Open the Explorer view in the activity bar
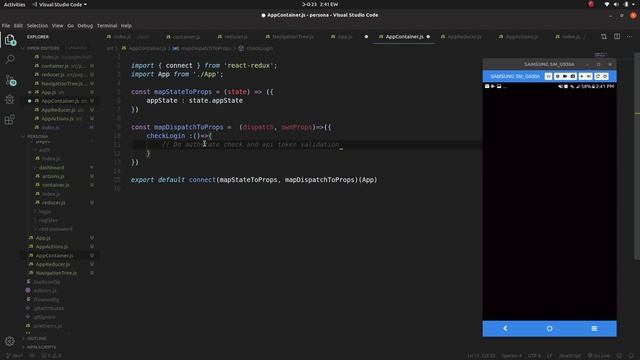Viewport: 640px width, 360px height. coord(10,40)
